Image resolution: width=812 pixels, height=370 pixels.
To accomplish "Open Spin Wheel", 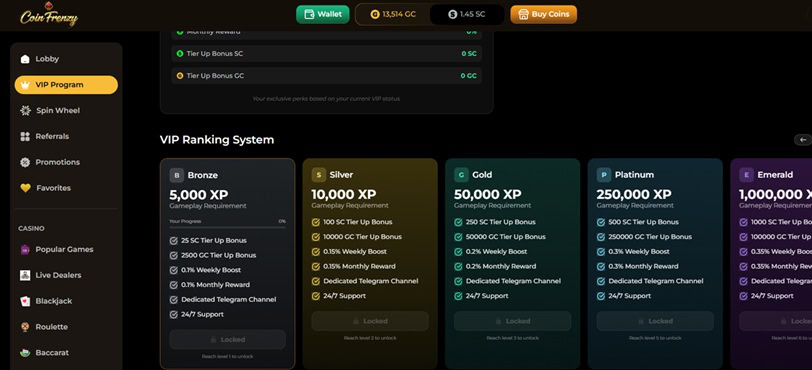I will pyautogui.click(x=66, y=111).
